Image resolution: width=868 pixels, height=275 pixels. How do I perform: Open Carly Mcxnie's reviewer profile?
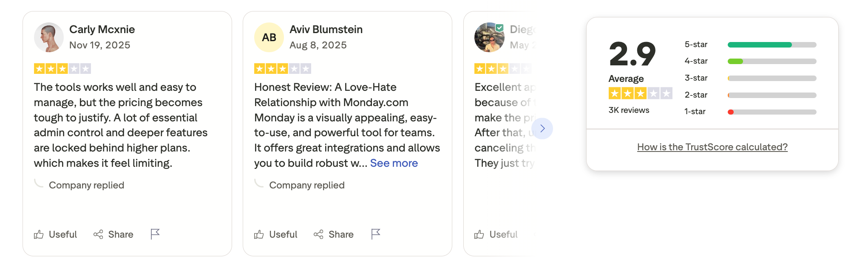[102, 29]
